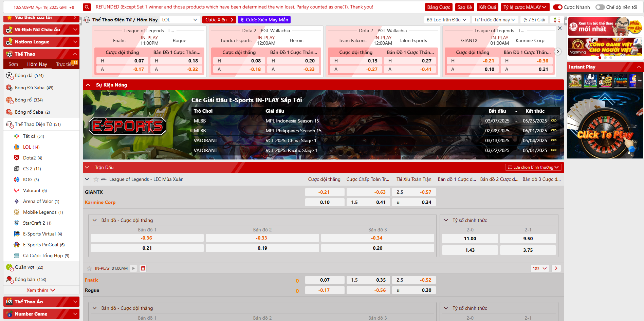Click the Valorant game icon
The image size is (644, 321).
pyautogui.click(x=17, y=190)
